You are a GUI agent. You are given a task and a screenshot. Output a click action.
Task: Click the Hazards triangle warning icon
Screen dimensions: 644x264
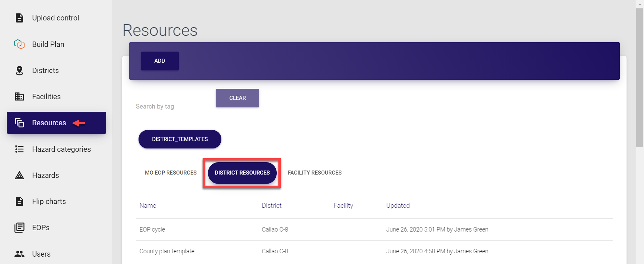(x=19, y=175)
